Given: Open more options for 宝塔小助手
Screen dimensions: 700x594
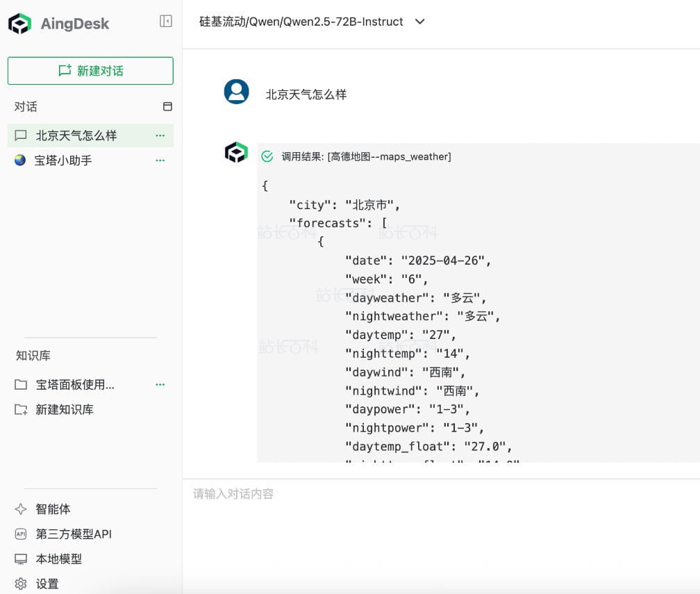Looking at the screenshot, I should point(160,160).
